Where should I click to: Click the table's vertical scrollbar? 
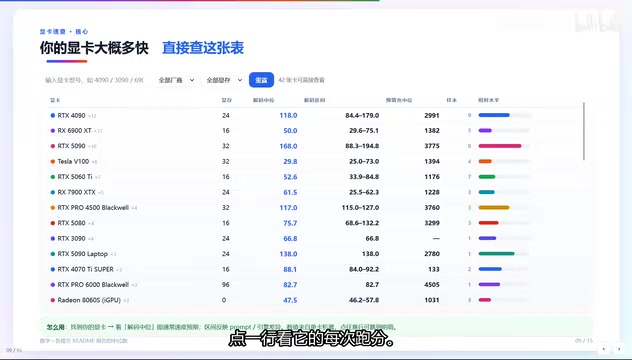pos(584,131)
